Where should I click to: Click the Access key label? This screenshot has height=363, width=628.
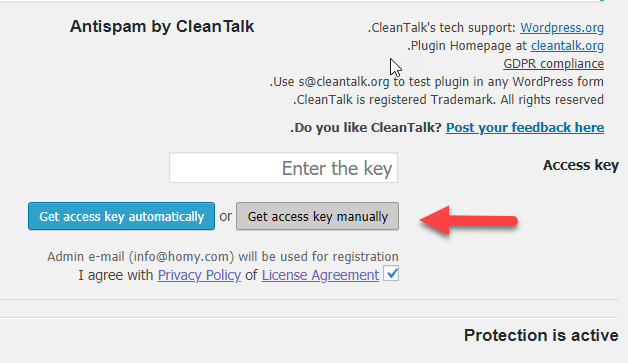coord(581,165)
